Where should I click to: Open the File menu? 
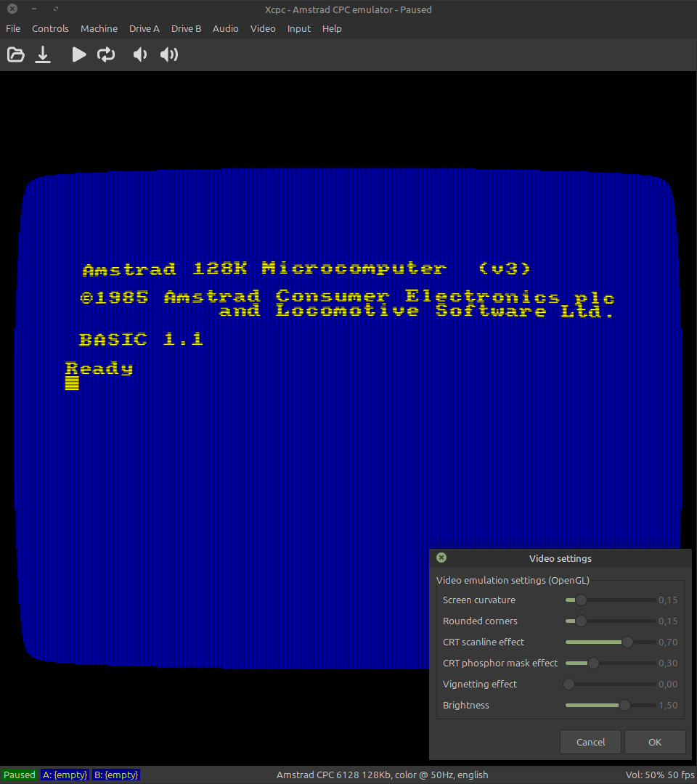coord(13,28)
